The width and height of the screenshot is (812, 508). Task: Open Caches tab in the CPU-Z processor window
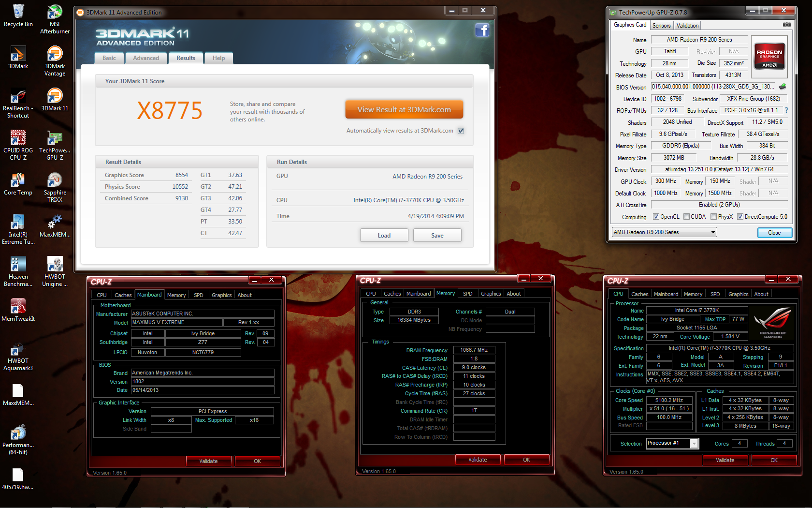tap(639, 294)
